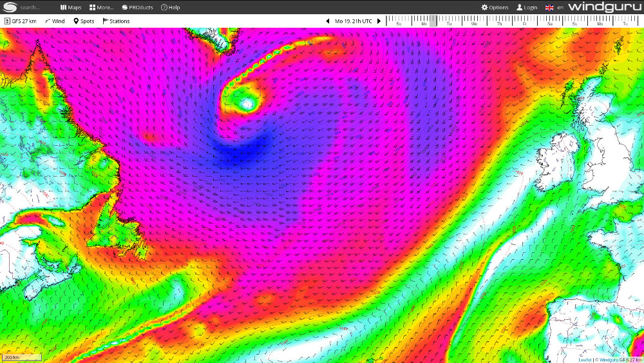The image size is (644, 363).
Task: Click in the search field
Action: click(35, 8)
